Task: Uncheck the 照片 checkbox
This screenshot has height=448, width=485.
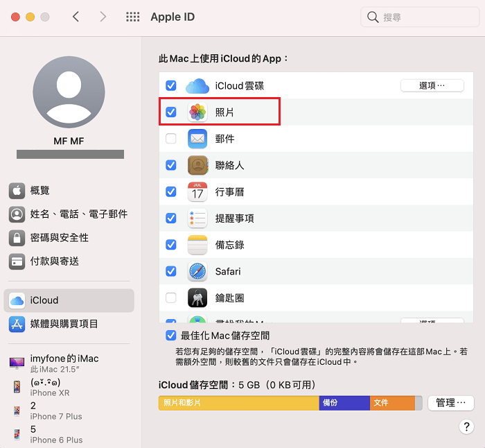Action: click(x=171, y=112)
